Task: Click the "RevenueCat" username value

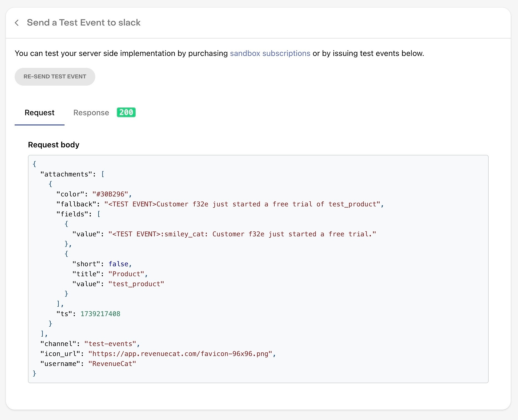Action: [112, 363]
